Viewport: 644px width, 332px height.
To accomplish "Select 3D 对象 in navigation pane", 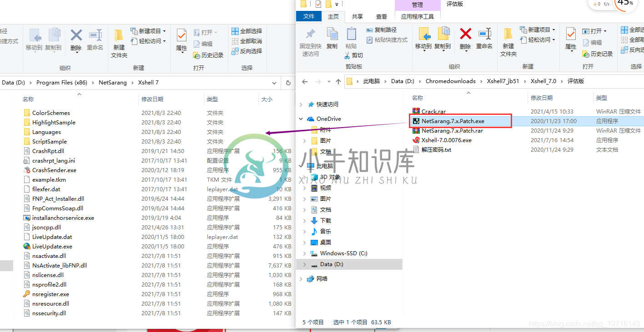I will pyautogui.click(x=330, y=177).
